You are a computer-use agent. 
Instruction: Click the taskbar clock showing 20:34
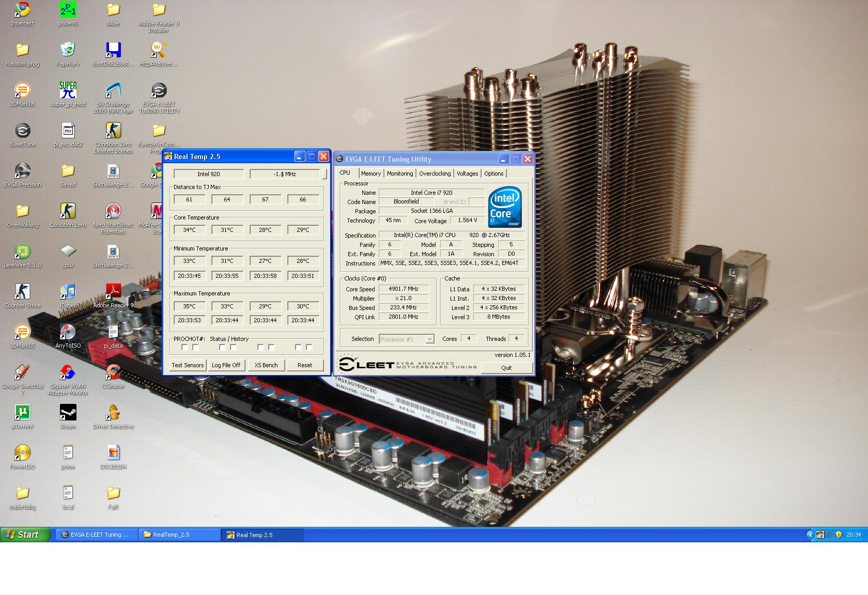coord(854,535)
